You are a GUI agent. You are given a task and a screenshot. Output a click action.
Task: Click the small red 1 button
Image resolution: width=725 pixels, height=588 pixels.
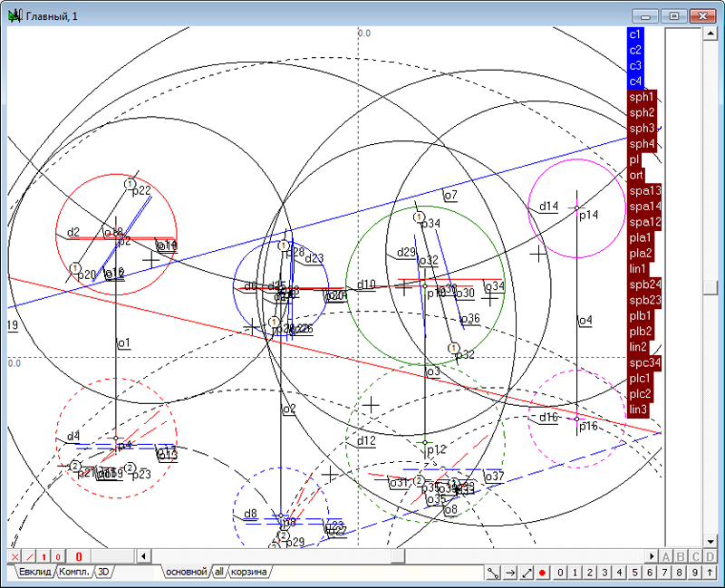(x=43, y=556)
